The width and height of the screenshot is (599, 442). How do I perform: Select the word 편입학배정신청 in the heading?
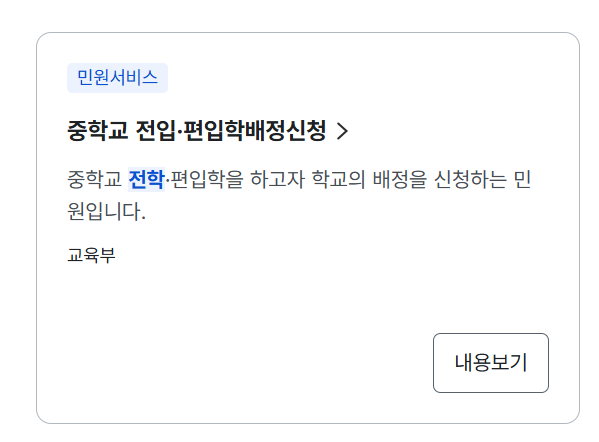[254, 131]
